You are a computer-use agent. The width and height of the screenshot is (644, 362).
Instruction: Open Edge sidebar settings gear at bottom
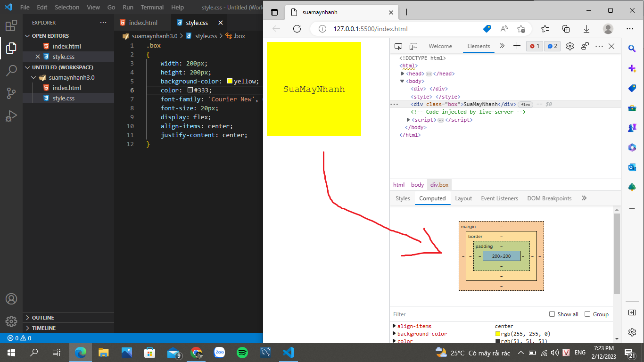[632, 332]
